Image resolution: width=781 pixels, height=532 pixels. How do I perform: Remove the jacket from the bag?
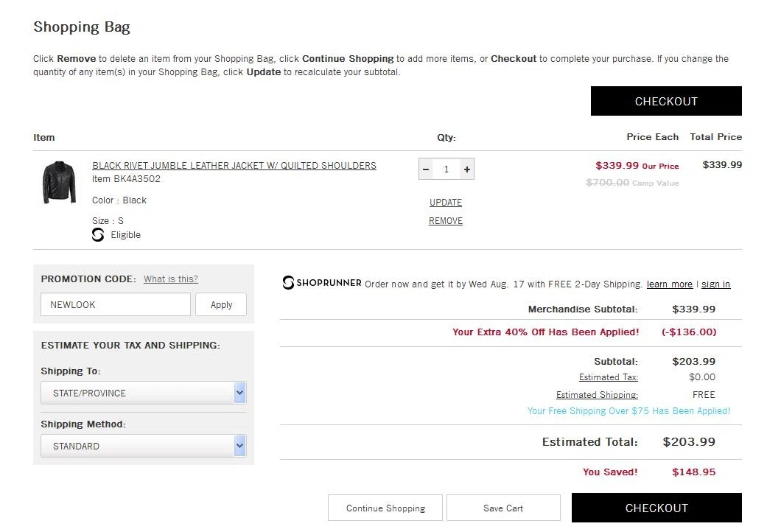pyautogui.click(x=446, y=220)
